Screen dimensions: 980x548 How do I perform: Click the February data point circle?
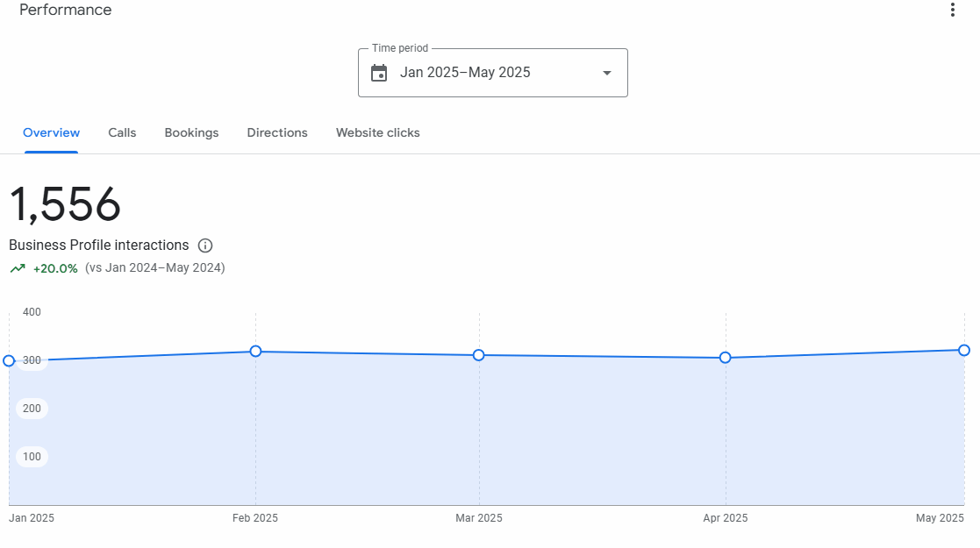(255, 351)
